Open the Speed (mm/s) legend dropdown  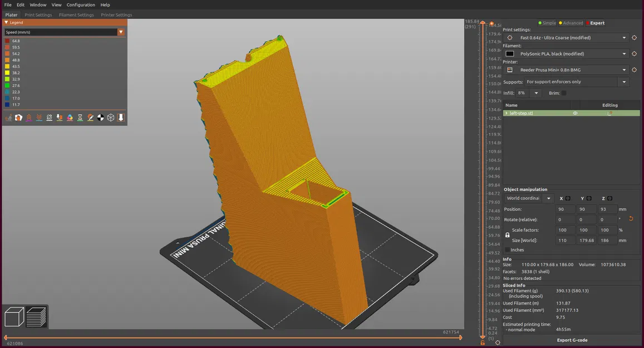click(x=64, y=32)
